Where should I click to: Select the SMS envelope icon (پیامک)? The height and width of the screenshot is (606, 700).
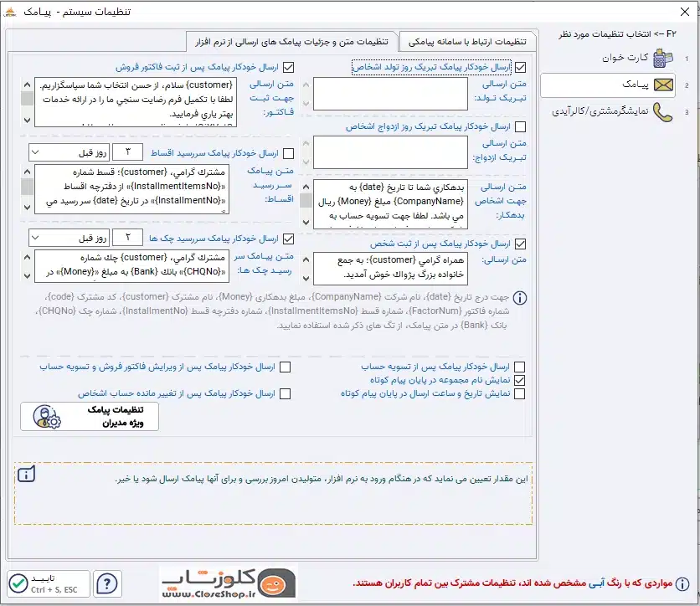(663, 85)
